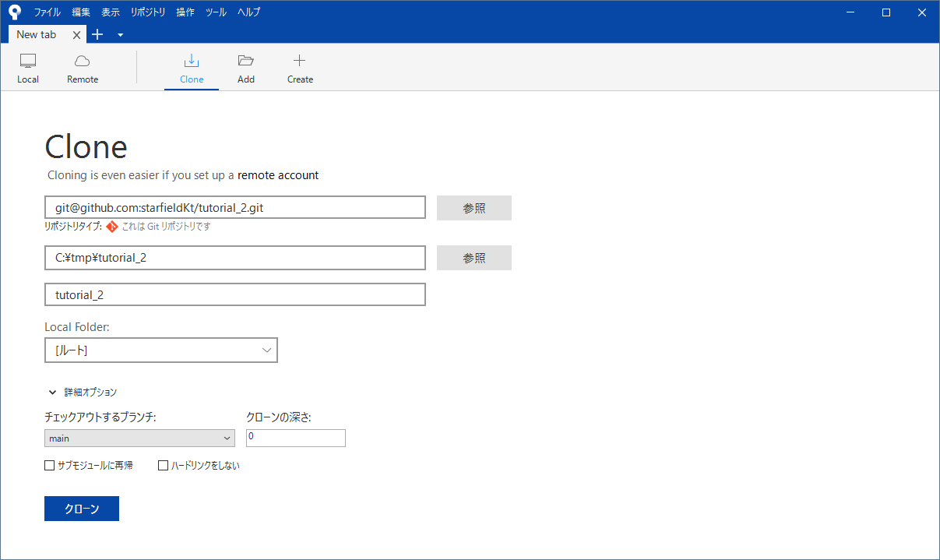The height and width of the screenshot is (560, 940).
Task: Select the Add repository icon
Action: coord(246,69)
